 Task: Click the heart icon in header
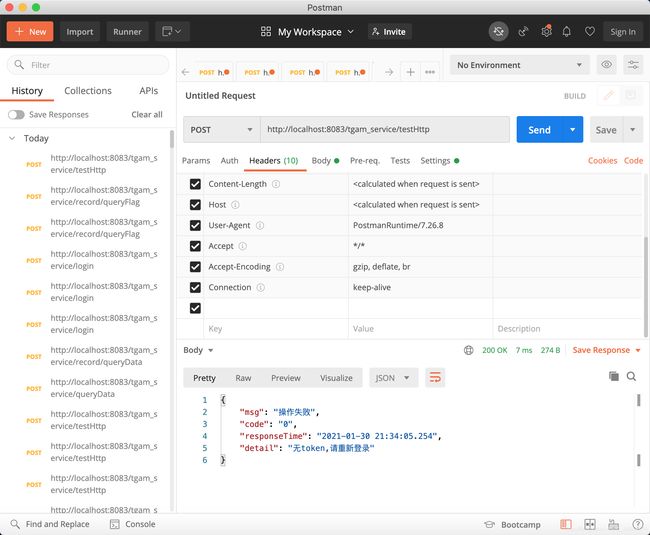(589, 31)
